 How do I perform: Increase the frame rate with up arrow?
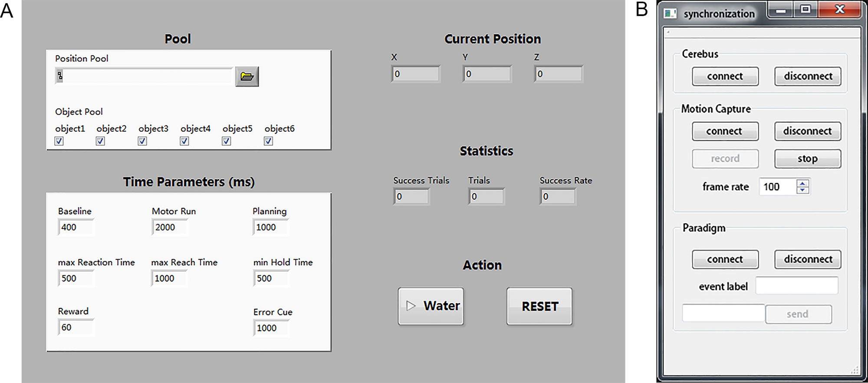click(803, 183)
